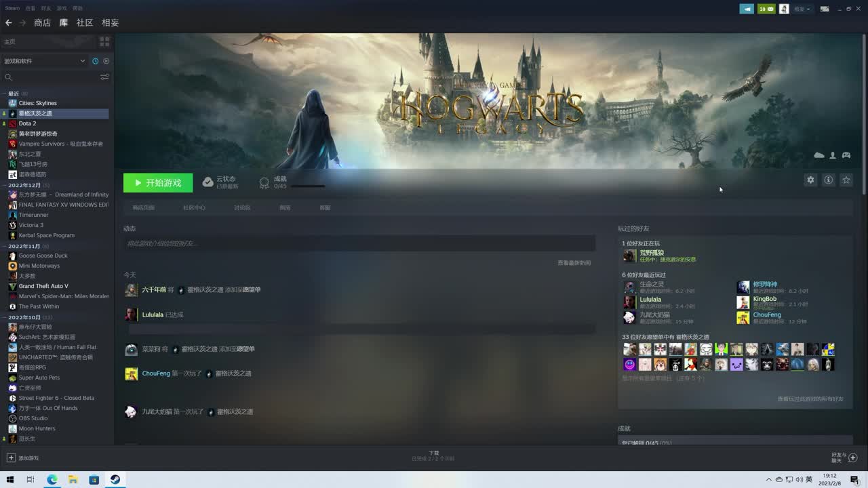Screen dimensions: 868x488
Task: Open game settings gear icon
Action: 810,180
